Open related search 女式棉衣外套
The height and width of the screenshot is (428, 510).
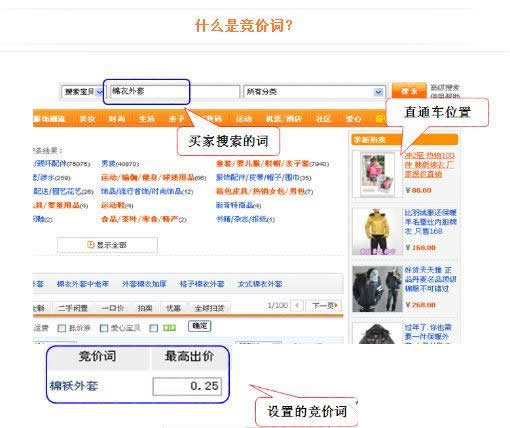(x=260, y=284)
